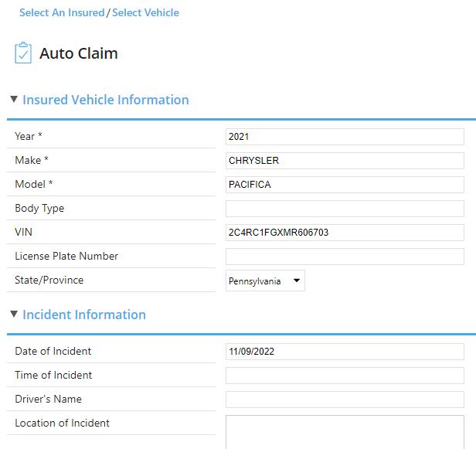Collapse the Incident Information section
Screen dimensions: 476x449
point(14,315)
